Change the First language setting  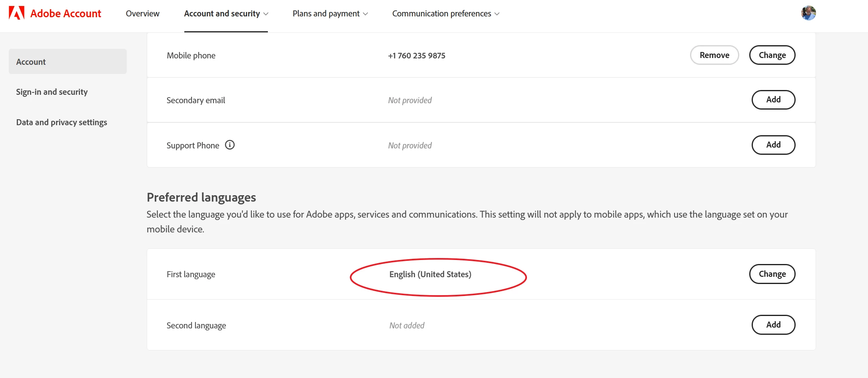click(x=772, y=274)
